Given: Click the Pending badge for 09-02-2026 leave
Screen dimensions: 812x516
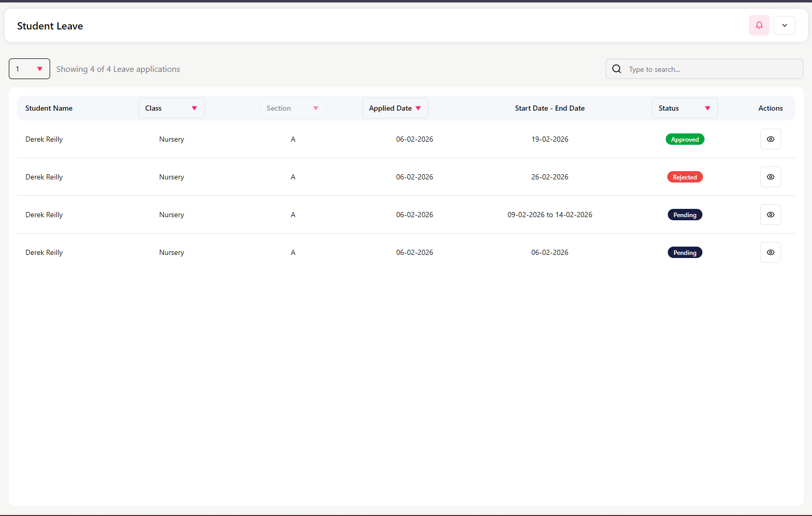Looking at the screenshot, I should coord(684,215).
